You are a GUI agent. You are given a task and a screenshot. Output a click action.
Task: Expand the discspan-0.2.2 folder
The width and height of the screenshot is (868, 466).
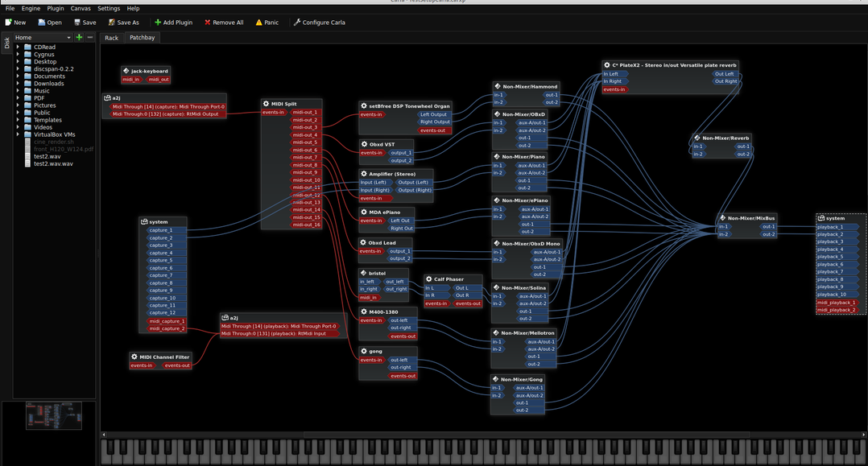[18, 68]
